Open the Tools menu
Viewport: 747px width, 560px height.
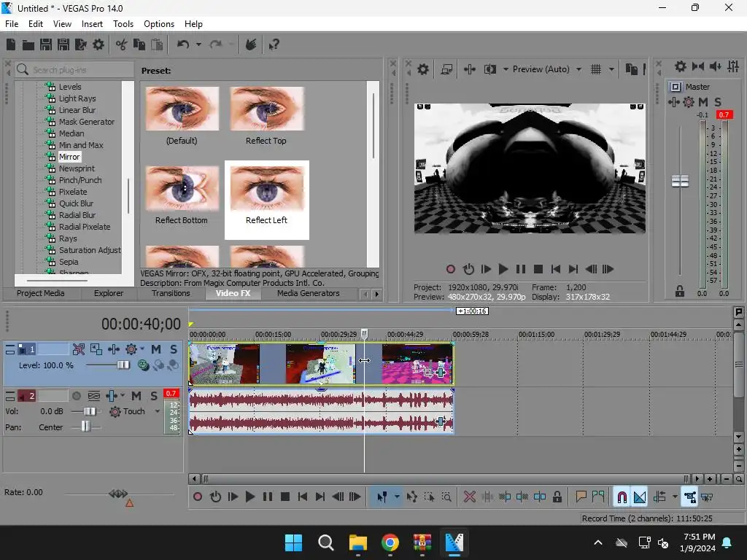(x=123, y=24)
